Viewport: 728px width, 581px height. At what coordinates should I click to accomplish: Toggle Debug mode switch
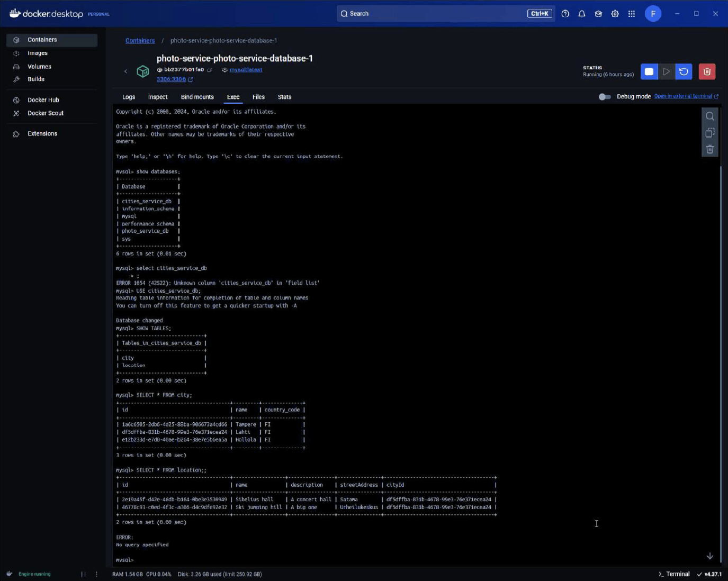tap(605, 97)
